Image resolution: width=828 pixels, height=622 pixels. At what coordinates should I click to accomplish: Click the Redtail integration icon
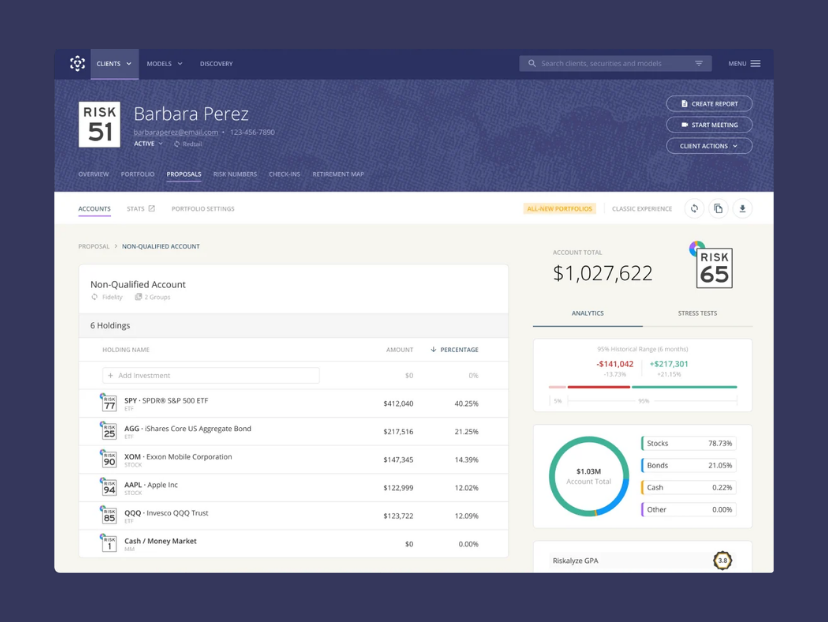coord(177,144)
